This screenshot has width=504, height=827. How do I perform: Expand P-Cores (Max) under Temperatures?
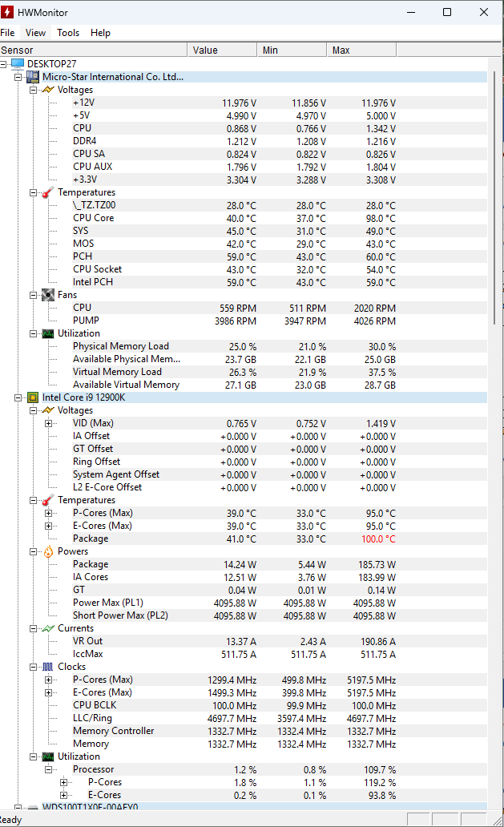tap(49, 513)
